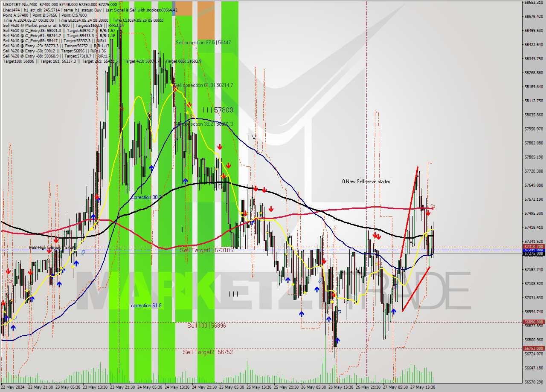Click the '26 May 13:30' time axis label
This screenshot has height=392, width=546.
[341, 387]
